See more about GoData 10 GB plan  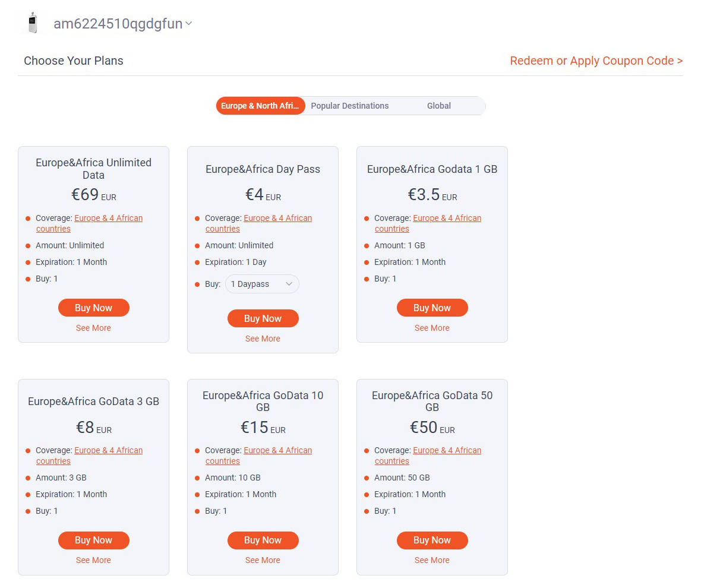tap(263, 560)
